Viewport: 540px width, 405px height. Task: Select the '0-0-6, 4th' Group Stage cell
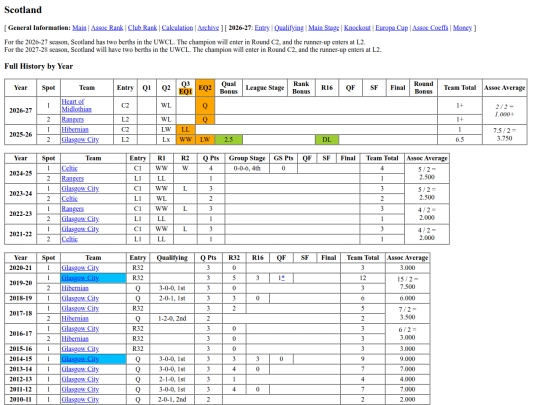pyautogui.click(x=247, y=168)
